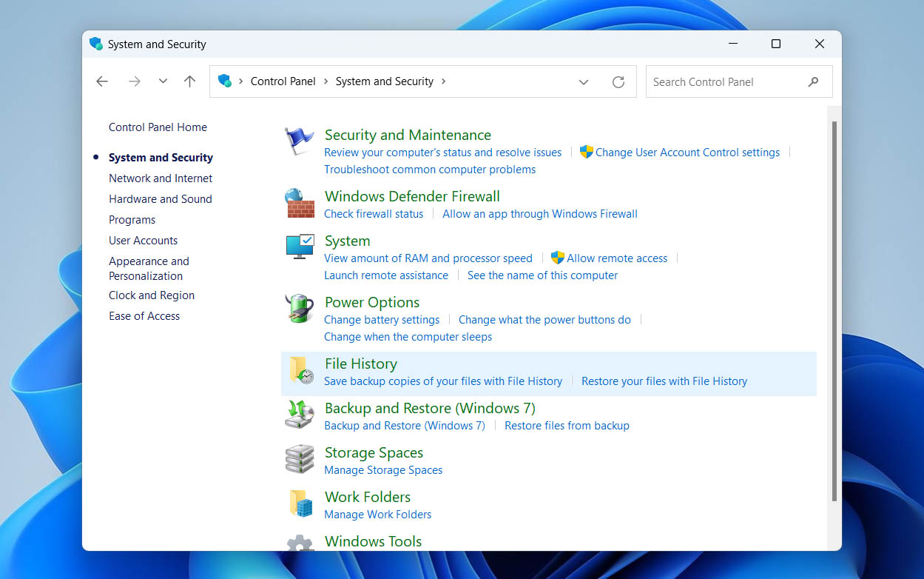This screenshot has width=924, height=579.
Task: Open the Windows Defender Firewall heading
Action: point(412,196)
